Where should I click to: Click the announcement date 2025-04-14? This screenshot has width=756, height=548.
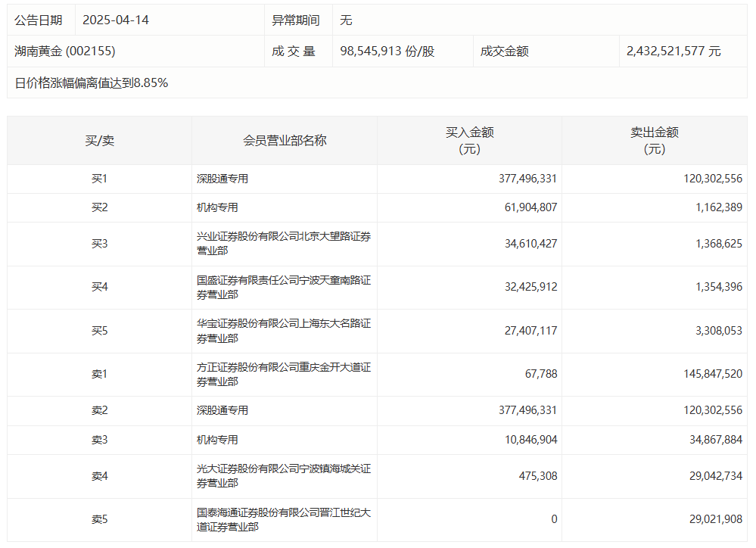[116, 20]
